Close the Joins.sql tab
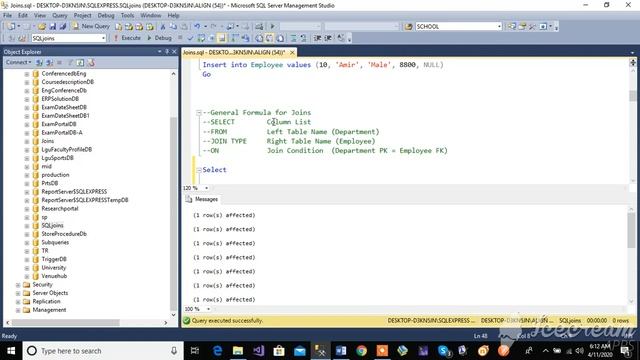Viewport: 640px width, 360px height. point(292,52)
